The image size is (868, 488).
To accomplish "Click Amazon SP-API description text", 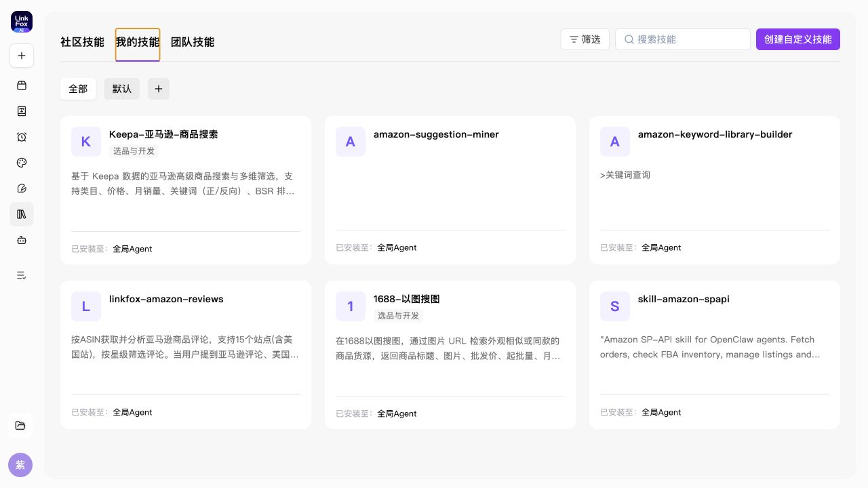I will tap(710, 347).
